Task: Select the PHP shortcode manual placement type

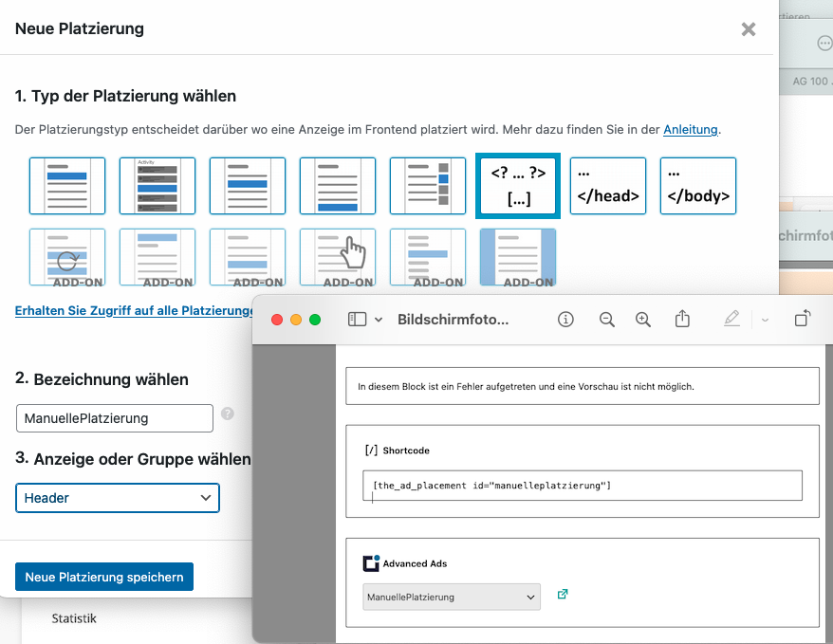Action: (x=517, y=186)
